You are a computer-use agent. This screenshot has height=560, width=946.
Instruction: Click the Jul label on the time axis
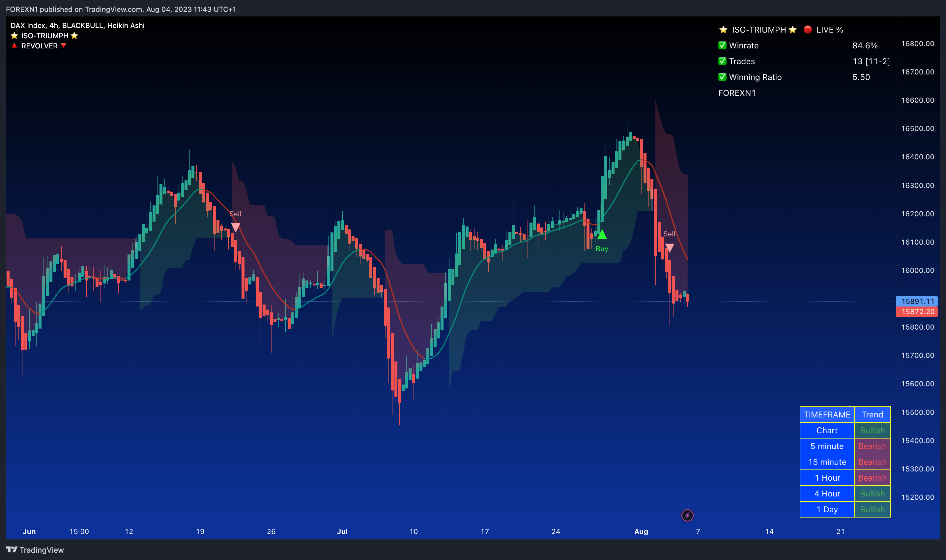point(342,531)
